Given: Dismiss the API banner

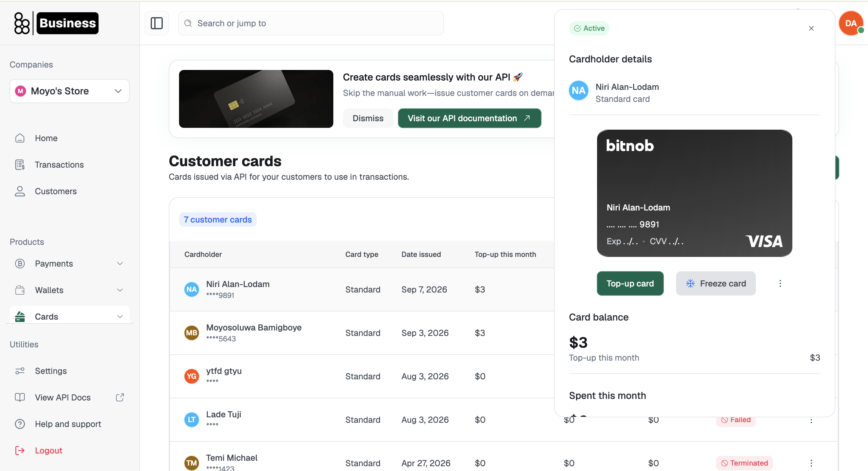Looking at the screenshot, I should [x=368, y=118].
